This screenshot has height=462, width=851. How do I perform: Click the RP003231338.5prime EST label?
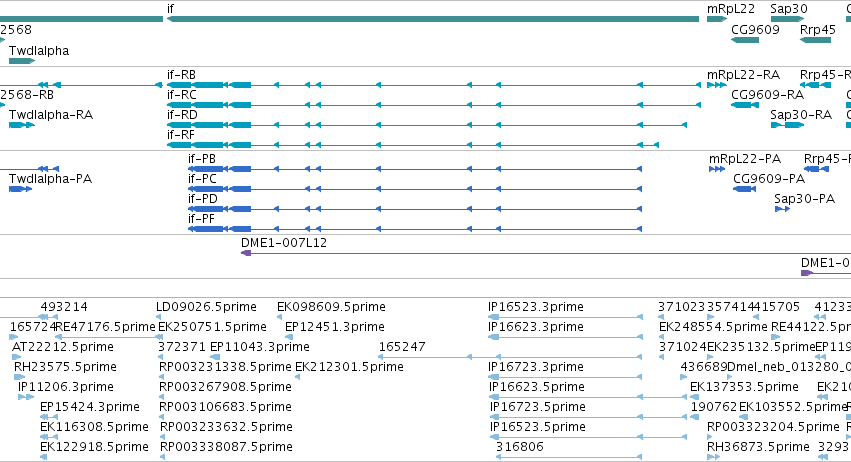tap(225, 367)
